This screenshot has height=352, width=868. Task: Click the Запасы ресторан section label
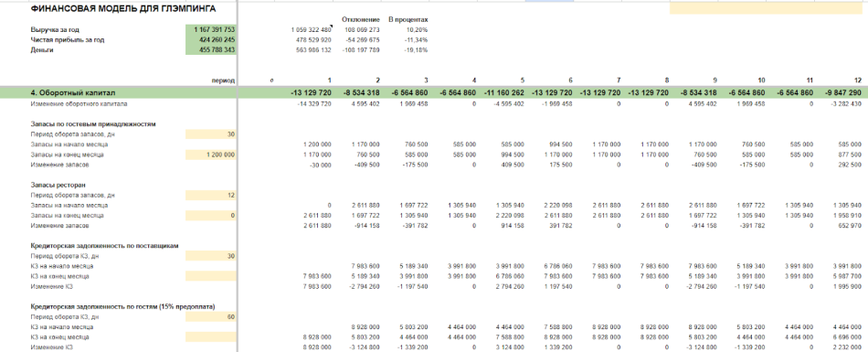click(55, 186)
